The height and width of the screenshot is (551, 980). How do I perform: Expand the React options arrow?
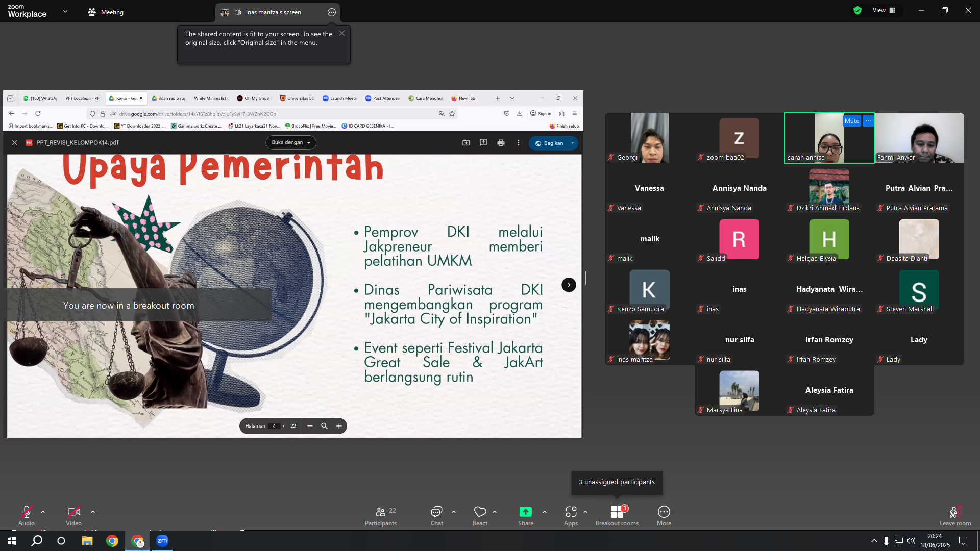point(495,512)
